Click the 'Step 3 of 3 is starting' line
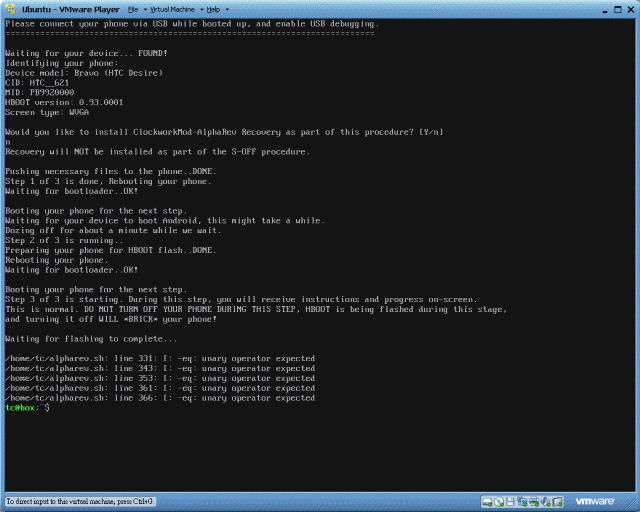The image size is (640, 512). [x=241, y=299]
